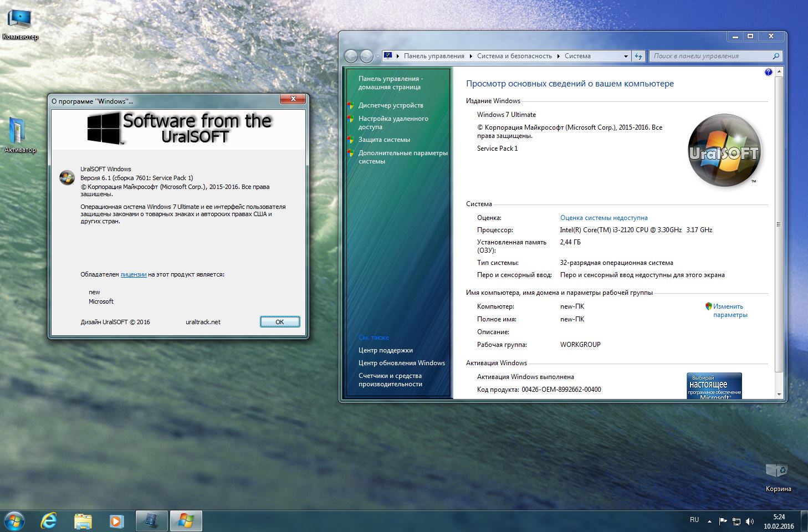Open Центр поддержки link
The image size is (808, 532).
point(385,350)
